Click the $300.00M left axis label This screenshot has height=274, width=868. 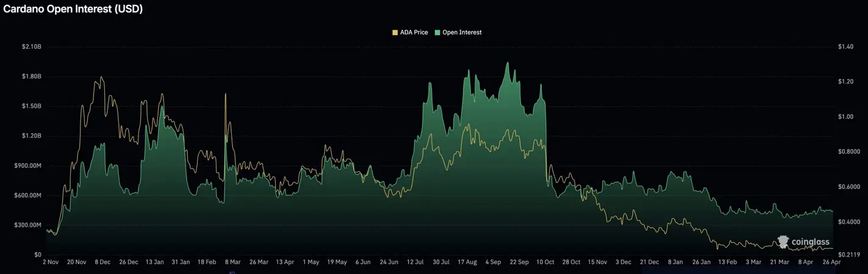pyautogui.click(x=28, y=225)
